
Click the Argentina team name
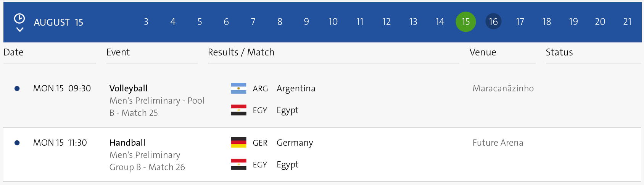296,88
